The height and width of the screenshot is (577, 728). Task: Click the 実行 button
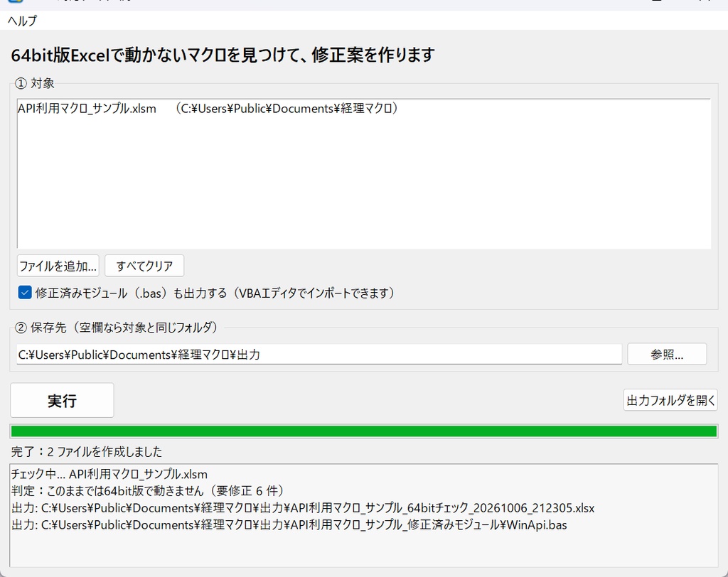(x=63, y=401)
